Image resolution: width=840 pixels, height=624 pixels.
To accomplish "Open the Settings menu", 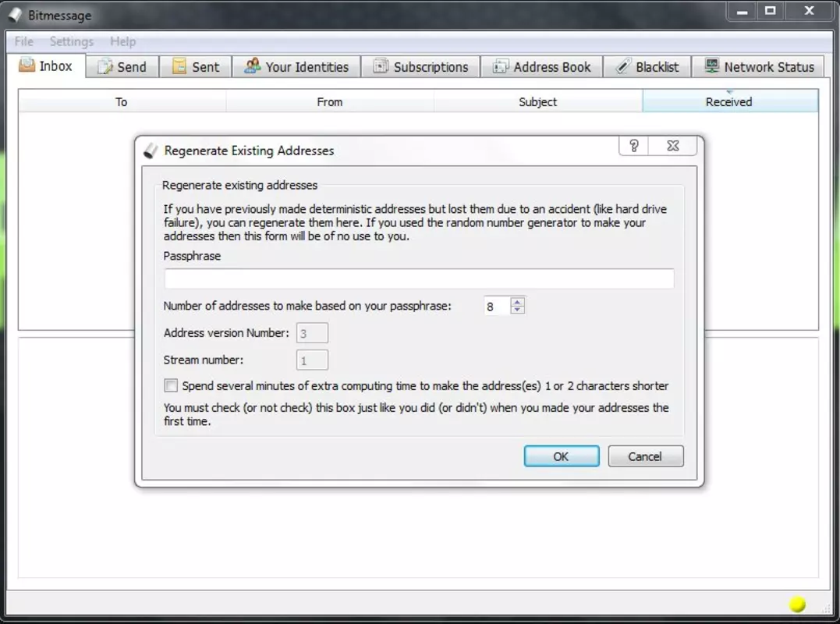I will click(x=71, y=41).
